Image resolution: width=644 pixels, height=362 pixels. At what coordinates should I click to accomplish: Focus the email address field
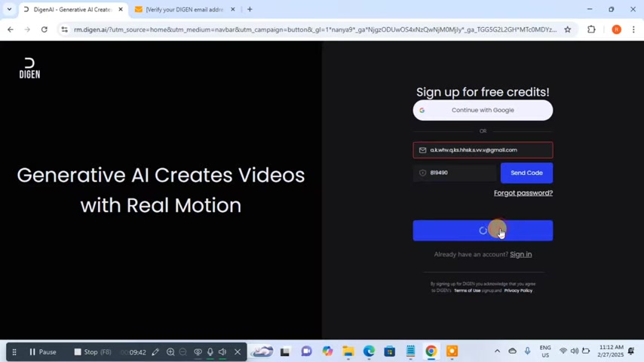tap(483, 150)
